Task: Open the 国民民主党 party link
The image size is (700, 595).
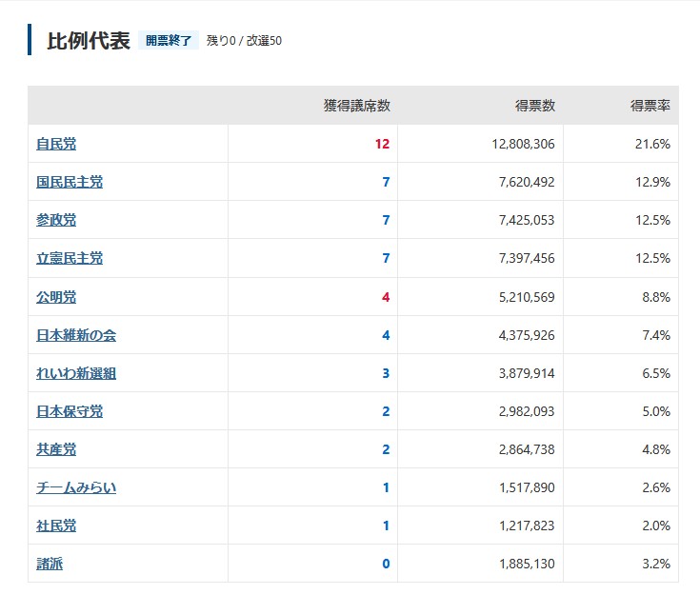Action: pos(70,182)
